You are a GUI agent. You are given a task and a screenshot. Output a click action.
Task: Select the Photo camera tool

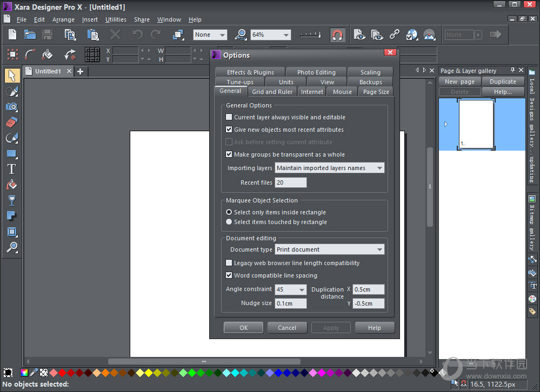coord(12,107)
